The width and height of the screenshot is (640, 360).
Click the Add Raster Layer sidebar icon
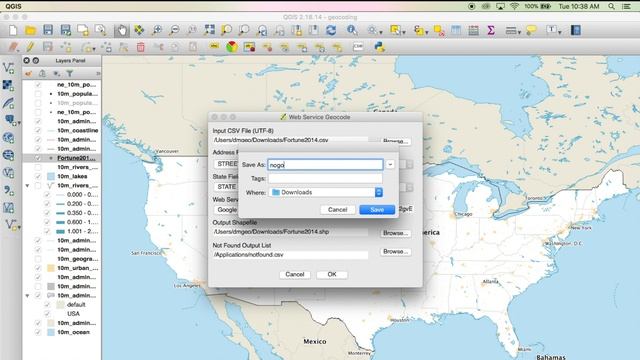(x=8, y=85)
